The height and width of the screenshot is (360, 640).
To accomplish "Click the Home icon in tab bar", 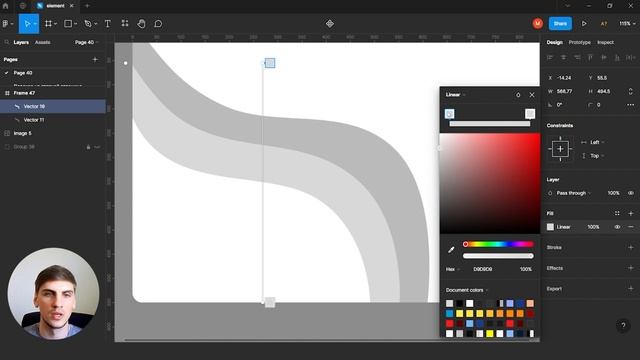I will [5, 6].
